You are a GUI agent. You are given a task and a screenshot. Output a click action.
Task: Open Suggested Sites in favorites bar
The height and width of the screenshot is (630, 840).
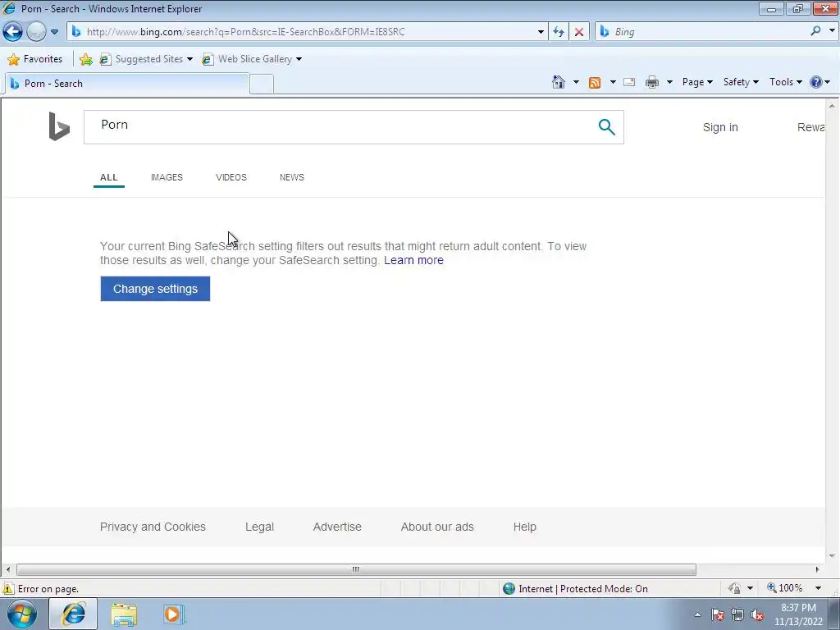pyautogui.click(x=146, y=59)
